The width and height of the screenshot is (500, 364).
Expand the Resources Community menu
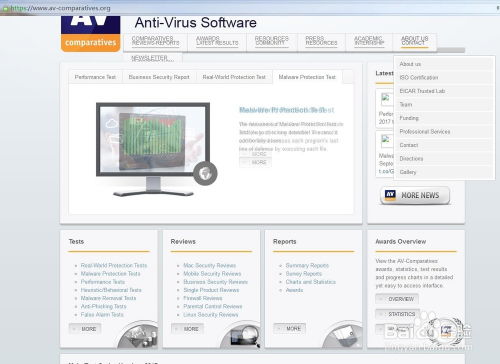pos(272,41)
